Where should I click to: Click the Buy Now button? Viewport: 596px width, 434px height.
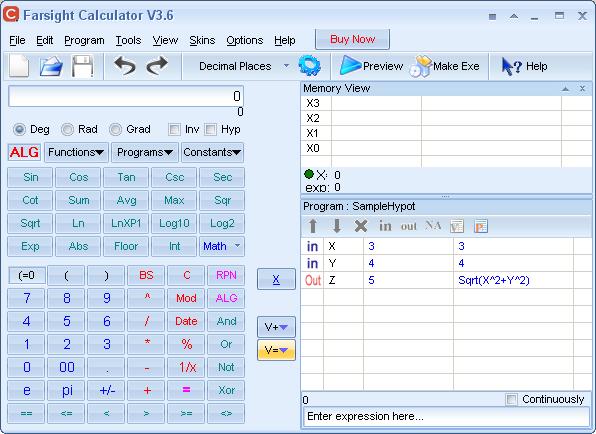pyautogui.click(x=352, y=39)
